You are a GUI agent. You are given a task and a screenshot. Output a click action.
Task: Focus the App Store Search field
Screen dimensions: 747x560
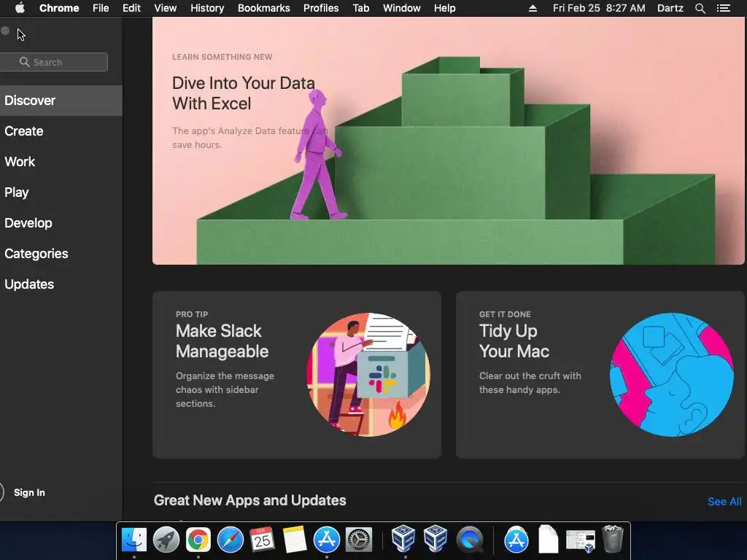pos(53,62)
